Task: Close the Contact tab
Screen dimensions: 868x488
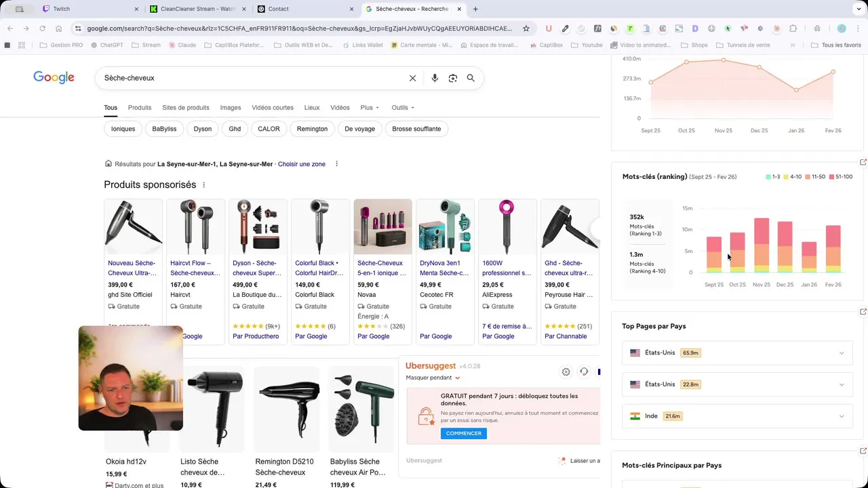Action: (351, 9)
